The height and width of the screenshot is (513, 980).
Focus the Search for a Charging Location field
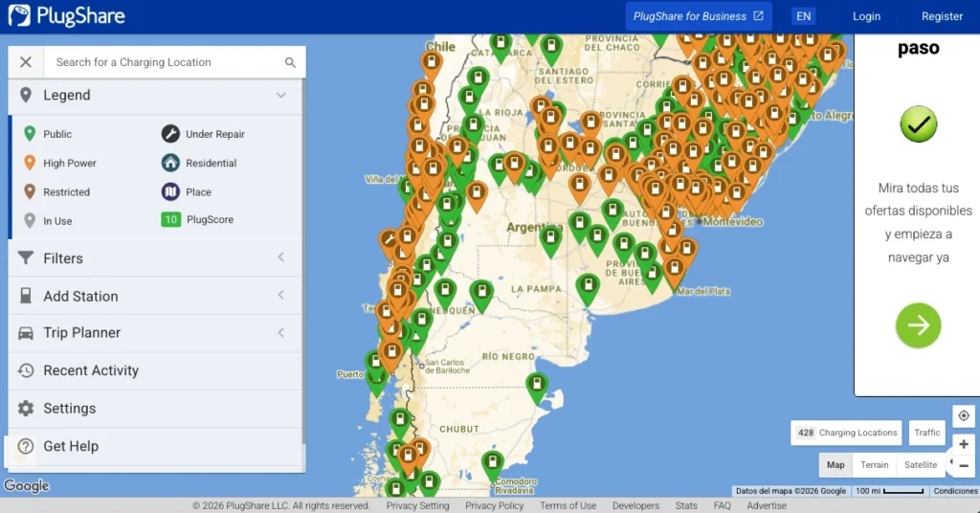point(163,62)
